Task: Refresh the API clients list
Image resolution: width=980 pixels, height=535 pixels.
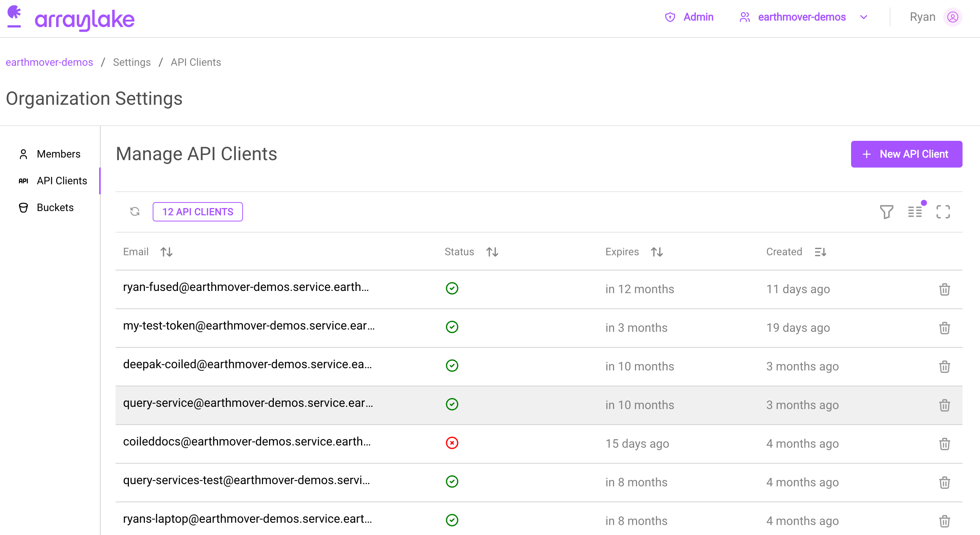Action: tap(135, 211)
